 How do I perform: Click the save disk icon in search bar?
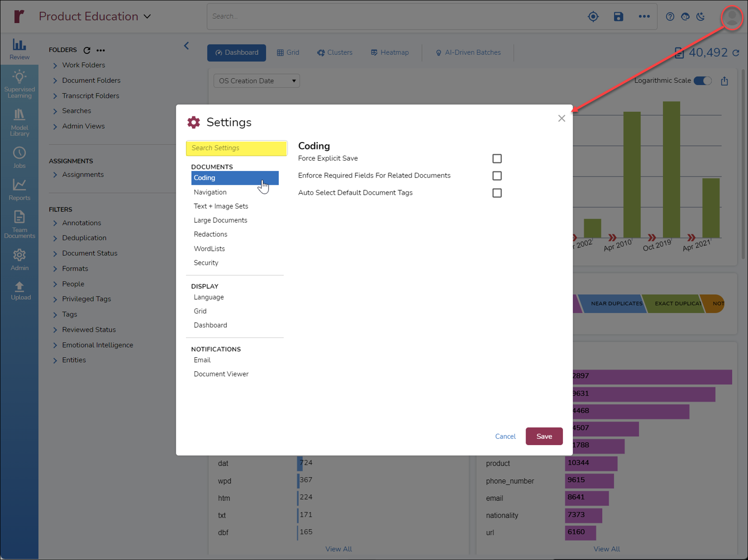click(x=619, y=17)
